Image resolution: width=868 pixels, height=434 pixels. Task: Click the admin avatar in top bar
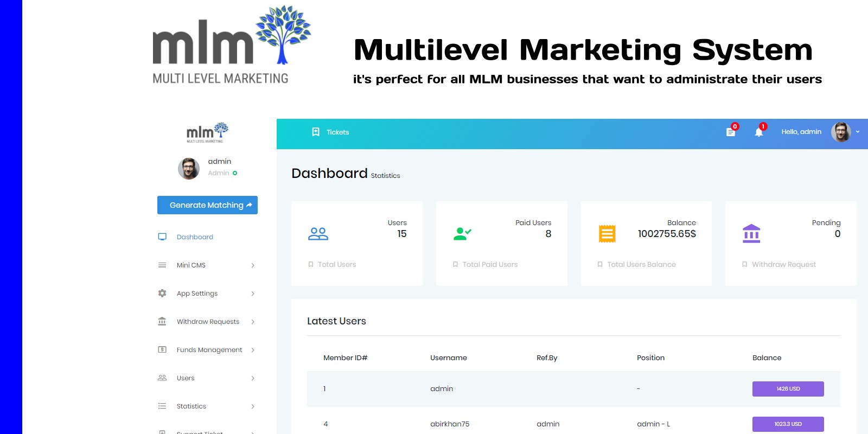(x=841, y=132)
